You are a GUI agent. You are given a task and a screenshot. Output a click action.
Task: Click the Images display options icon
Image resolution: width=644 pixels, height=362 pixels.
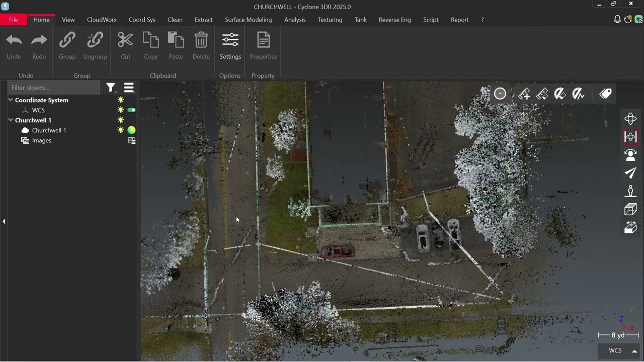tap(132, 141)
